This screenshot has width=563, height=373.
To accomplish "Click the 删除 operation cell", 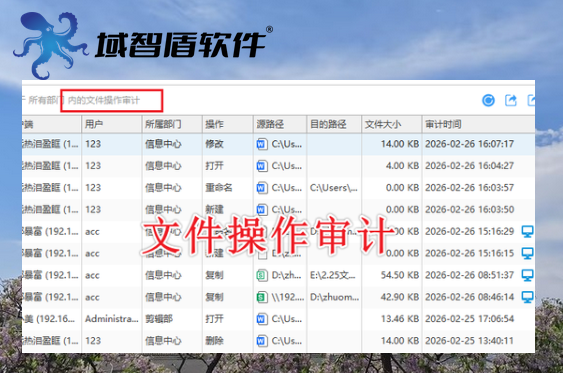I will [214, 341].
